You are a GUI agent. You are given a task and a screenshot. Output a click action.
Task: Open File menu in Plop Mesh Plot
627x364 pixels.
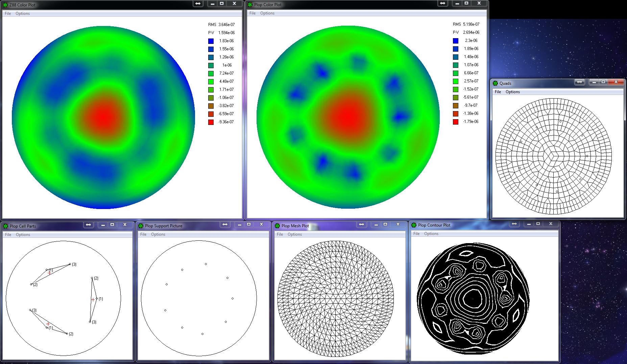click(280, 234)
